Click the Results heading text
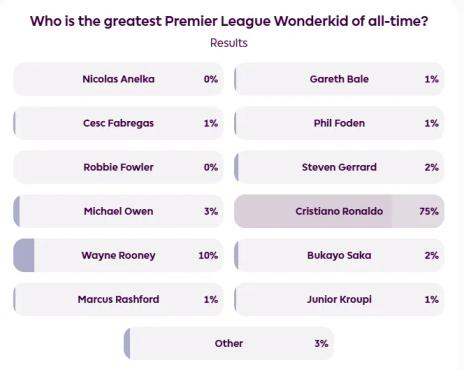Viewport: 464px width, 370px height. [x=229, y=43]
